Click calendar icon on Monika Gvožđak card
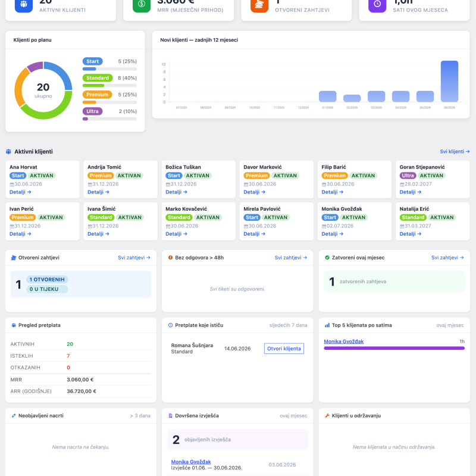 coord(324,227)
